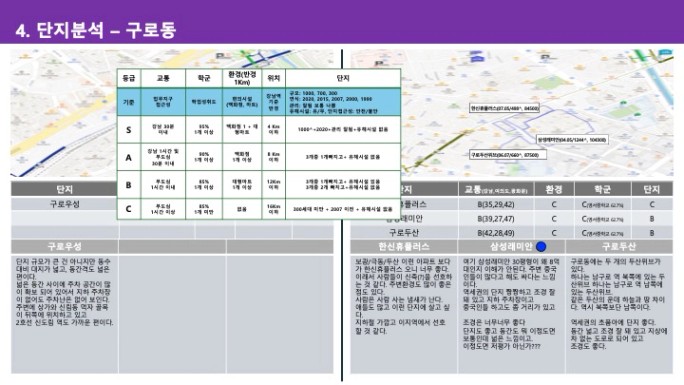Click grade letter 'A' in grading table

pyautogui.click(x=129, y=157)
